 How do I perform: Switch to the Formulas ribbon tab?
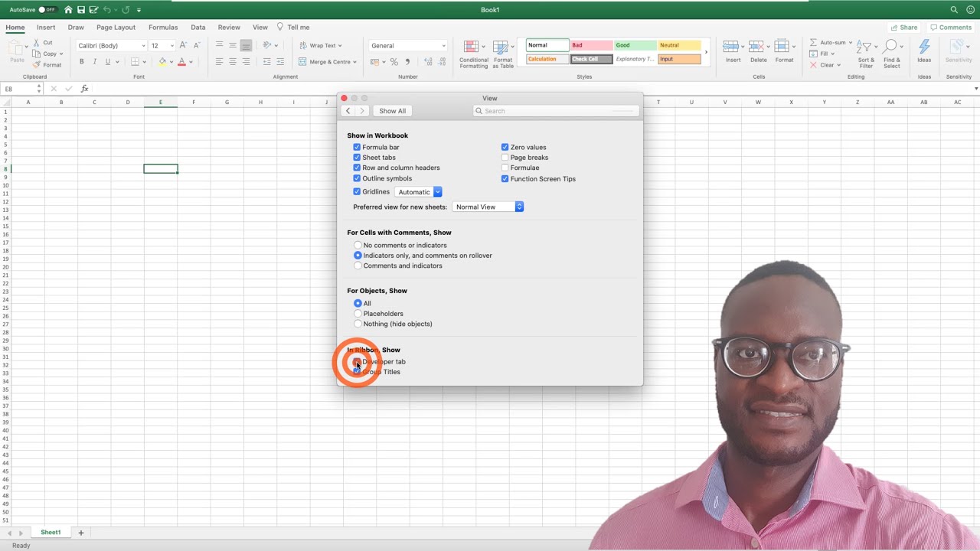163,28
